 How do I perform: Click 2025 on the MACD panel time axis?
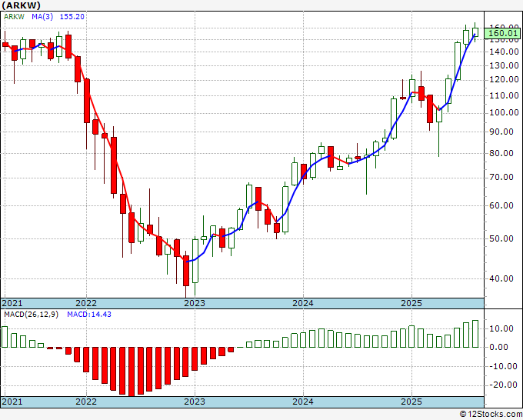411,402
